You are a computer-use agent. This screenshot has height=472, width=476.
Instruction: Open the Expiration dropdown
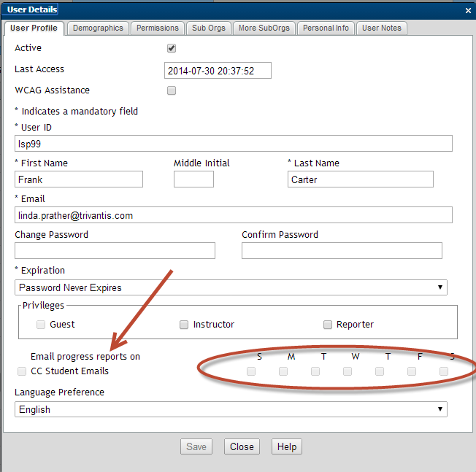pyautogui.click(x=231, y=287)
